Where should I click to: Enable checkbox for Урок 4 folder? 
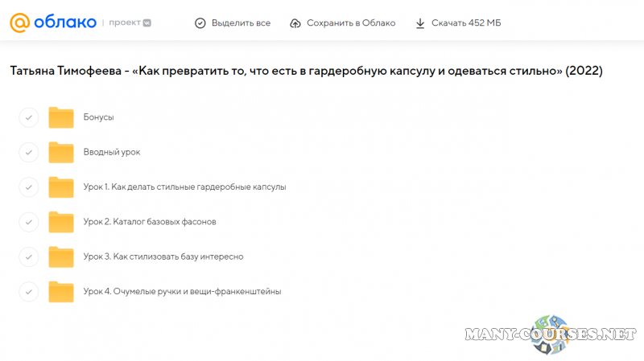pyautogui.click(x=28, y=291)
